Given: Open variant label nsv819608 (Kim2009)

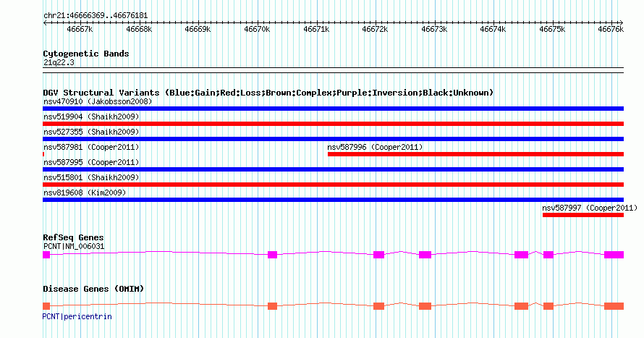Looking at the screenshot, I should click(x=85, y=193).
